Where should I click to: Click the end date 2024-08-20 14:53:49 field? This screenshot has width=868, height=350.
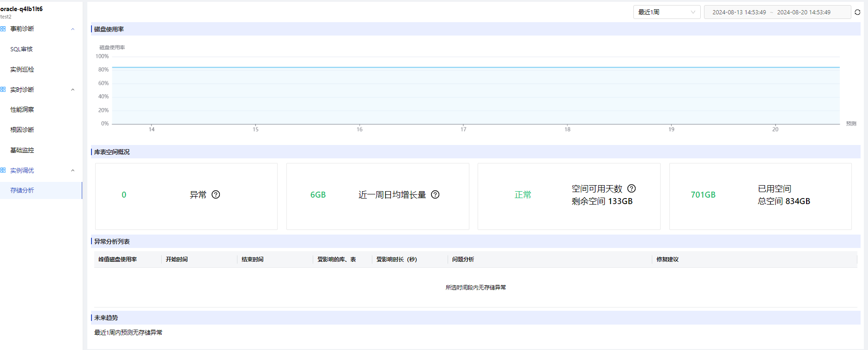(804, 12)
